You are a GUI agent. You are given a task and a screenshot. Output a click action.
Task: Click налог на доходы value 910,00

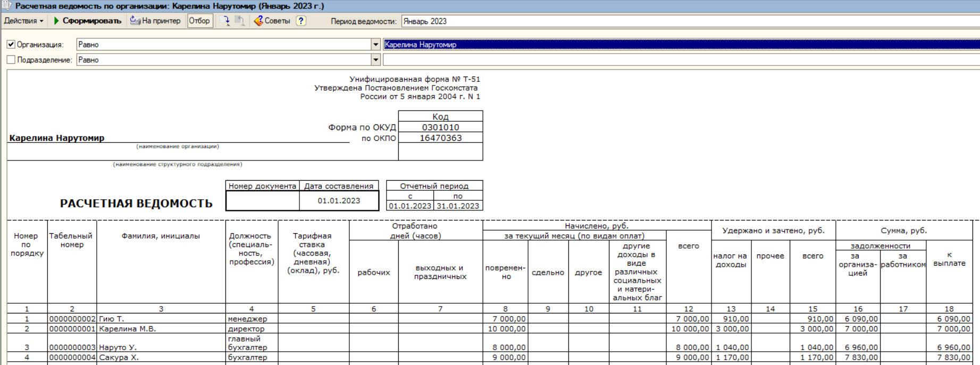[731, 319]
